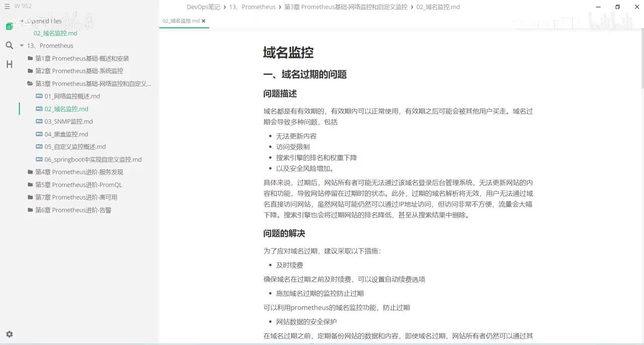This screenshot has width=644, height=345.
Task: Expand folder 第1章 Prometheus基础-概述和安装
Action: (x=82, y=58)
